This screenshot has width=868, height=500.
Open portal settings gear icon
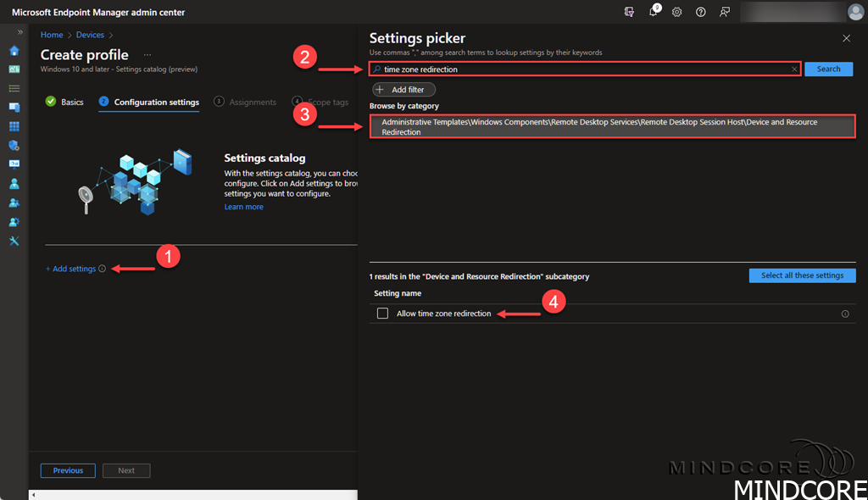click(677, 12)
